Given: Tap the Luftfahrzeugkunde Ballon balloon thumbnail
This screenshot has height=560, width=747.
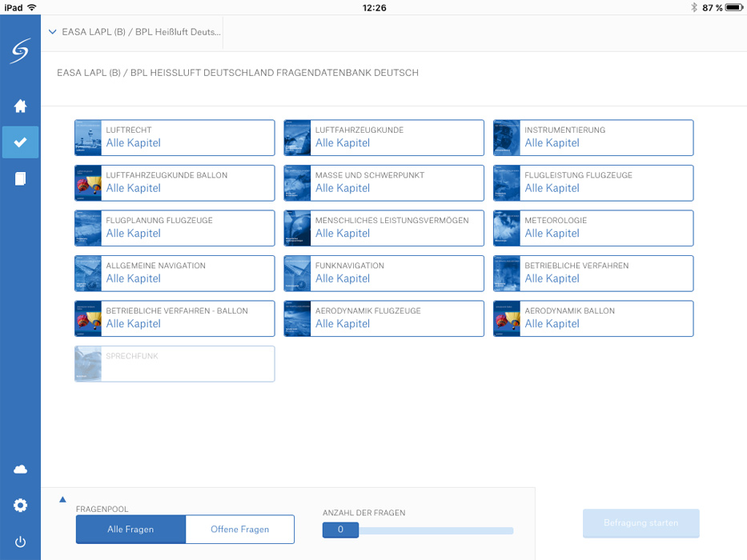Looking at the screenshot, I should coord(88,183).
